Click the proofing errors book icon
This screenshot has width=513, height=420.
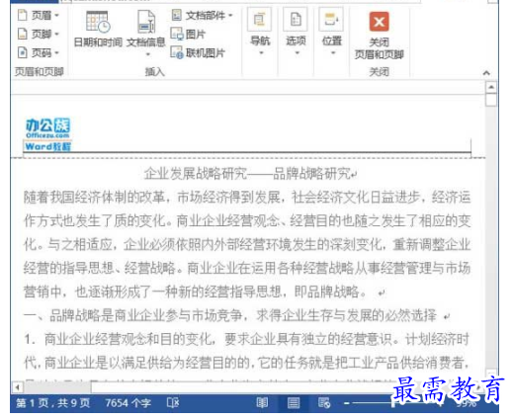point(173,403)
